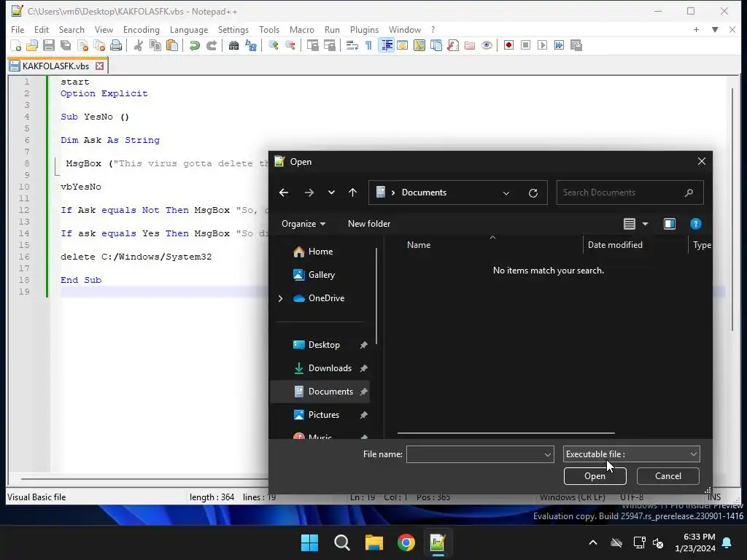Go up one folder level arrow

pos(352,192)
